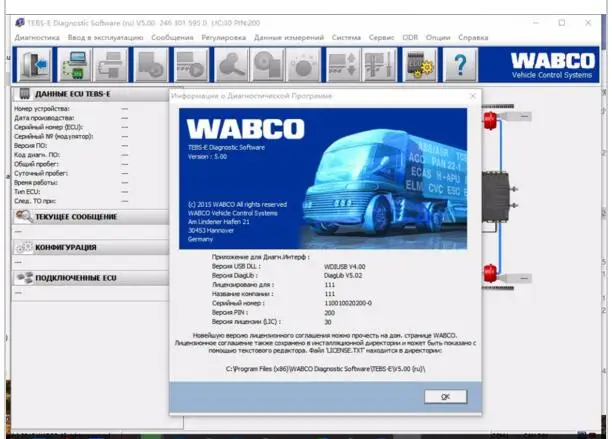
Task: Close the program information dialog
Action: coord(473,96)
